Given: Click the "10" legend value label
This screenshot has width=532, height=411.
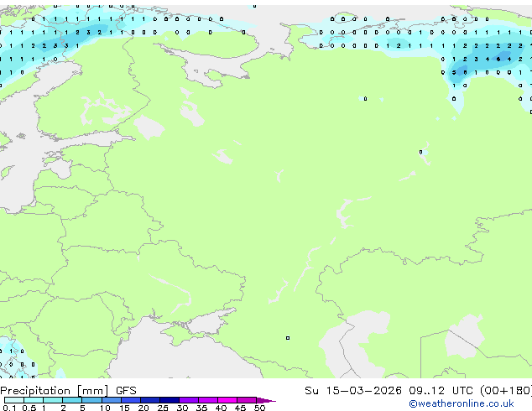Looking at the screenshot, I should coord(105,408).
